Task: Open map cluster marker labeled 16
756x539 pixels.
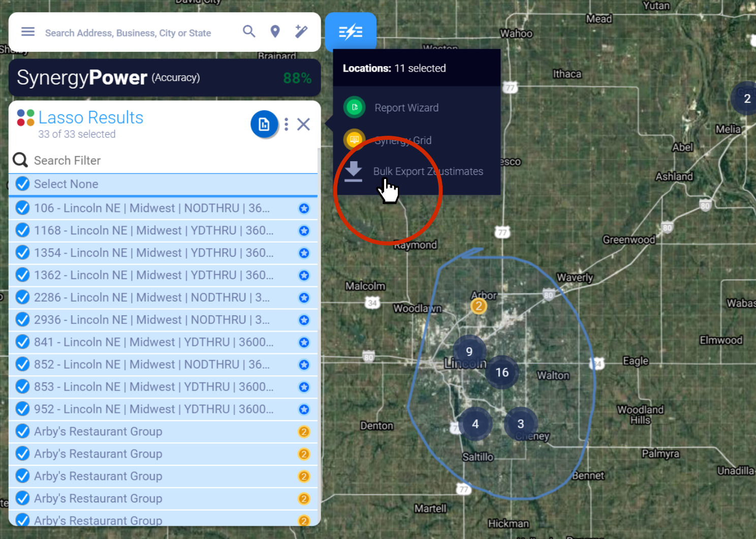Action: (502, 372)
